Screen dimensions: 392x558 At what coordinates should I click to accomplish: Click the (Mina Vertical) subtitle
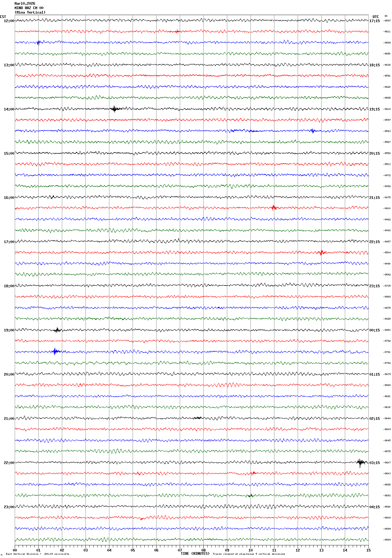30,12
